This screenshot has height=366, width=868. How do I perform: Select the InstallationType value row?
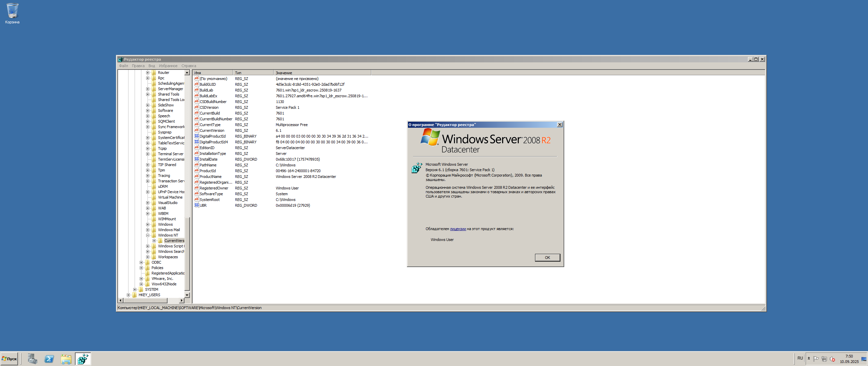coord(281,154)
